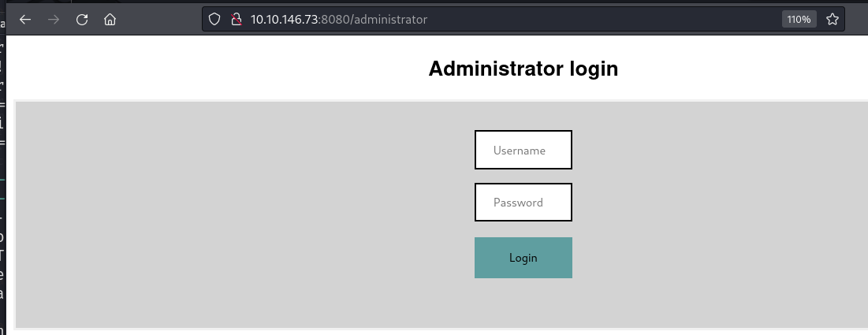Click the browser back arrow
This screenshot has height=335, width=868.
coord(25,20)
